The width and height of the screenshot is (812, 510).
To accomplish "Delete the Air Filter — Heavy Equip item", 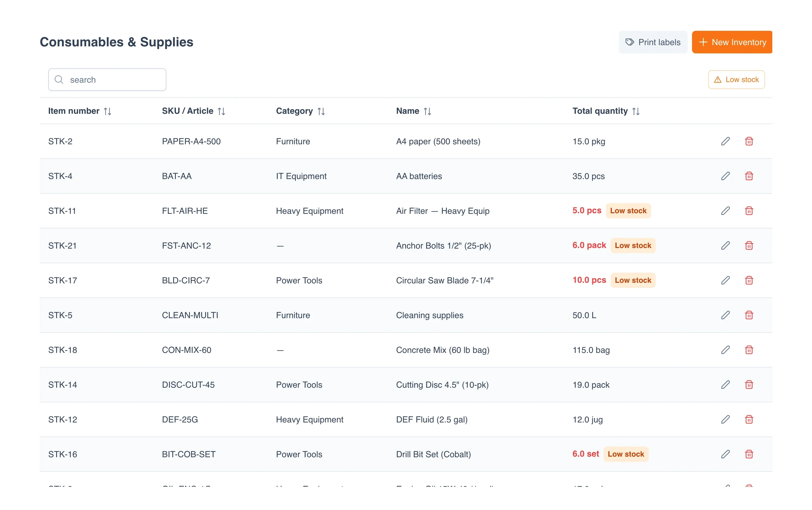I will 749,210.
